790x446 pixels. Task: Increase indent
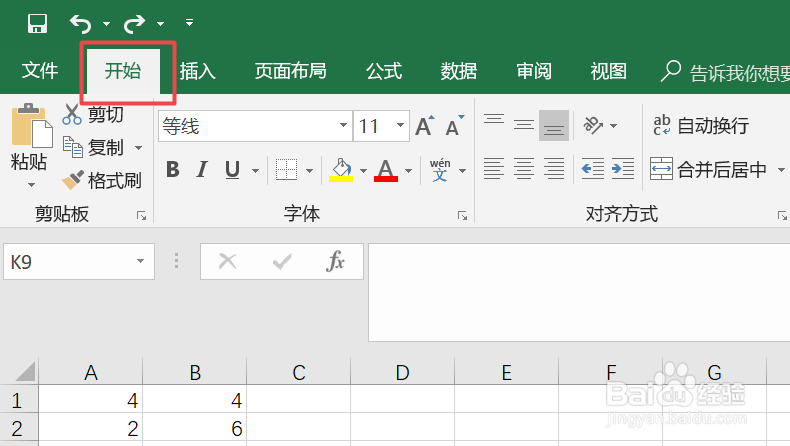coord(623,169)
